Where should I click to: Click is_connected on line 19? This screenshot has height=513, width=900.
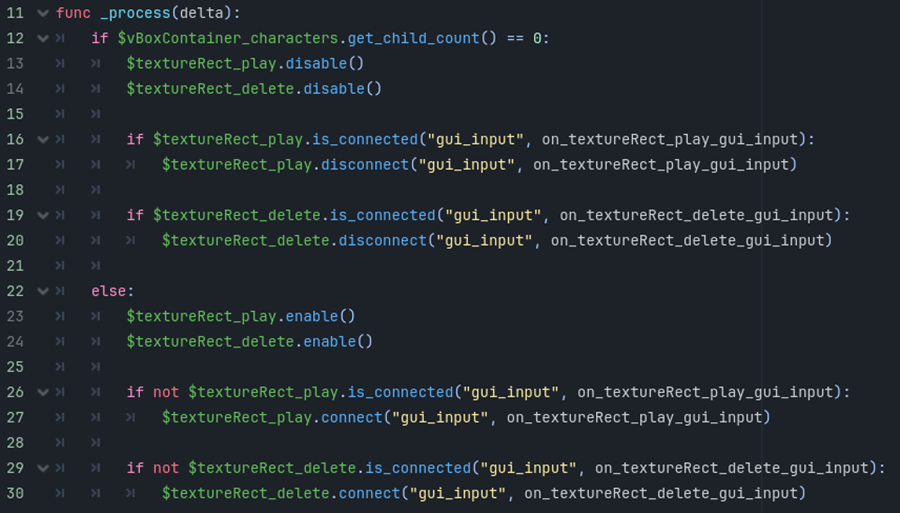[383, 215]
